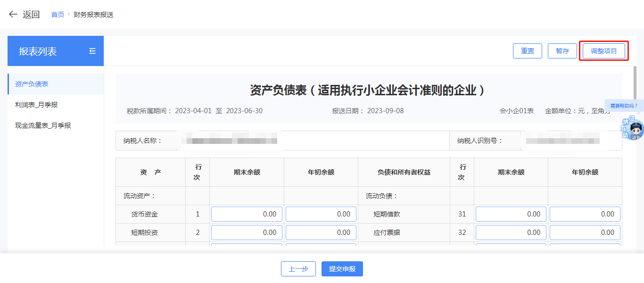Viewport: 644px width, 283px height.
Task: Click 应付票据 年初余额 input field
Action: (x=585, y=233)
